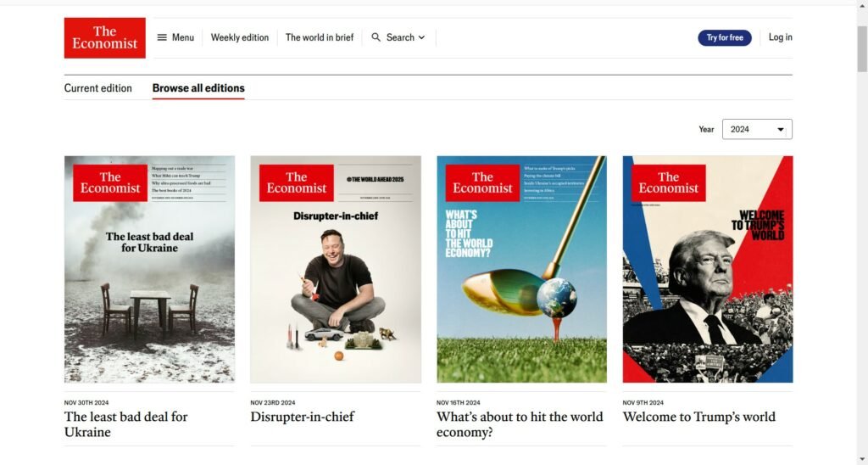The height and width of the screenshot is (465, 868).
Task: Open the Year 2024 dropdown
Action: coord(757,129)
